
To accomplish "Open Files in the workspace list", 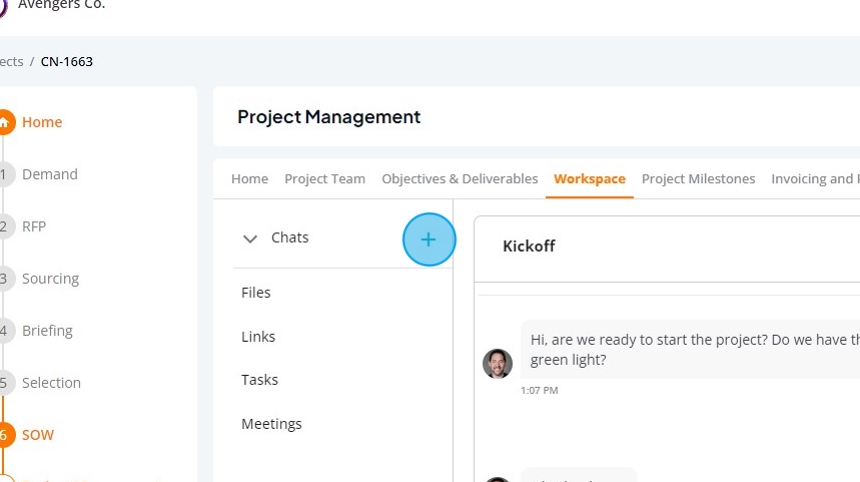I will click(256, 293).
